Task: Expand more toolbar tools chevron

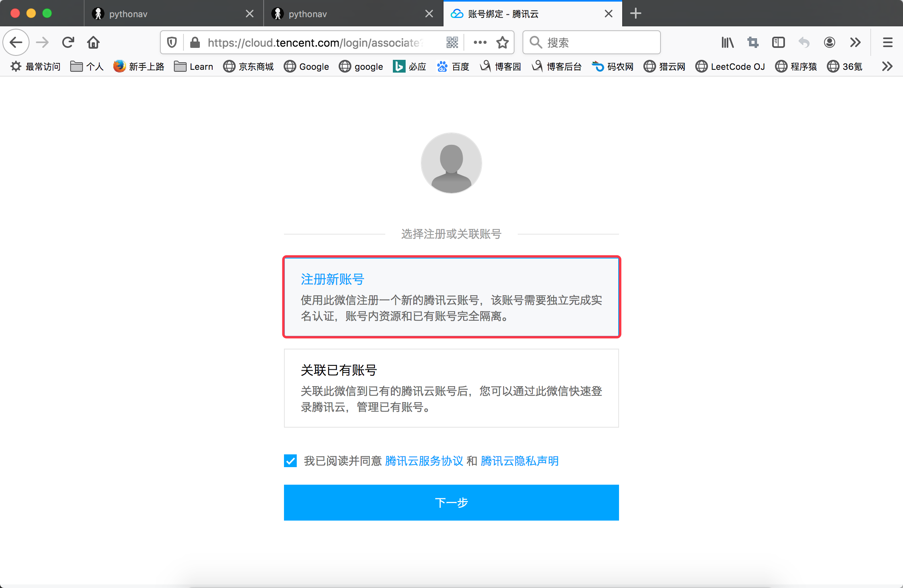Action: coord(855,42)
